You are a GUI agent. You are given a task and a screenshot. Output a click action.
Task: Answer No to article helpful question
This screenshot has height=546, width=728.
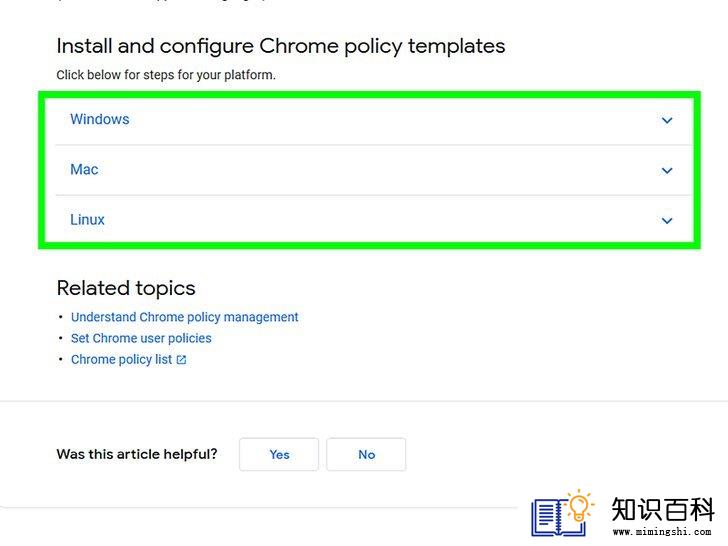pyautogui.click(x=366, y=454)
